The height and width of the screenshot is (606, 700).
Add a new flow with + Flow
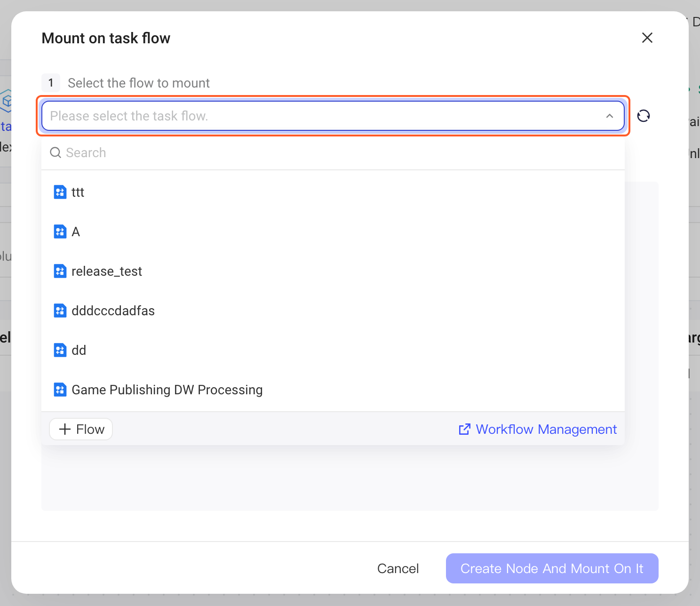[81, 429]
